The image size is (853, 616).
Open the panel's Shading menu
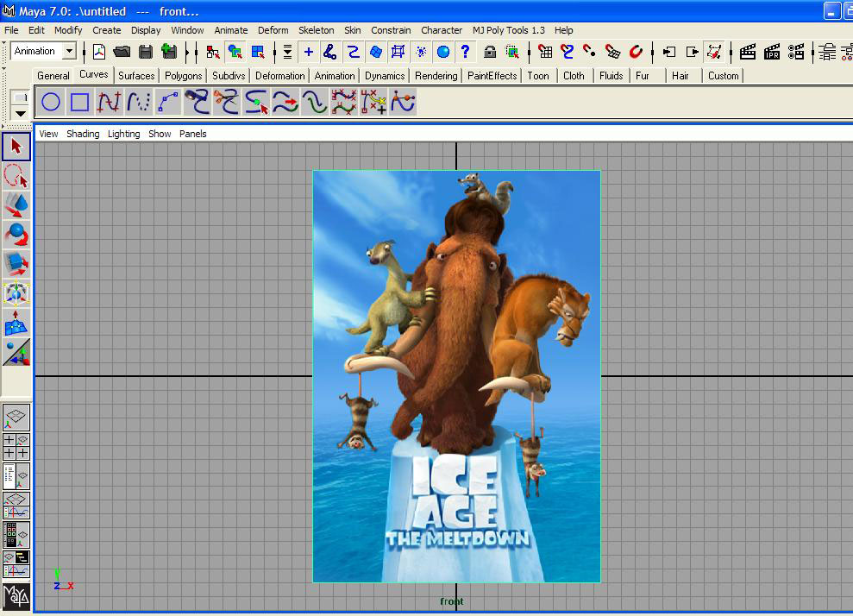[83, 134]
